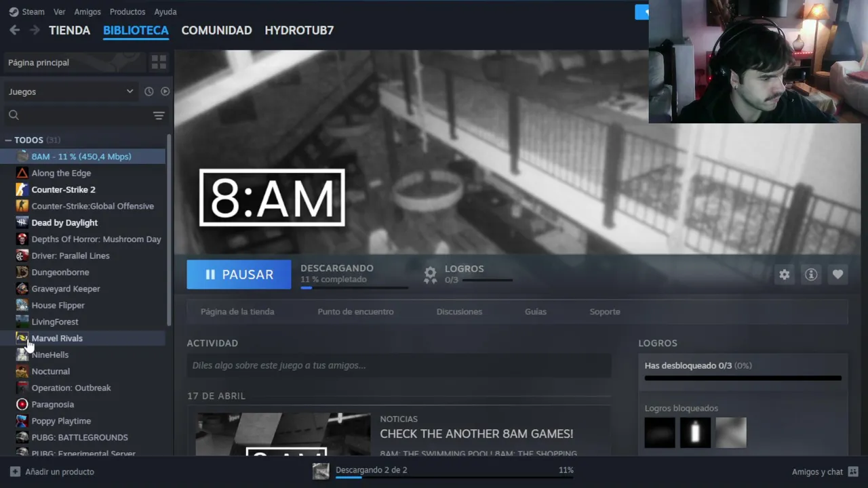This screenshot has height=488, width=868.
Task: Select Graveyard Keeper game icon
Action: click(22, 289)
